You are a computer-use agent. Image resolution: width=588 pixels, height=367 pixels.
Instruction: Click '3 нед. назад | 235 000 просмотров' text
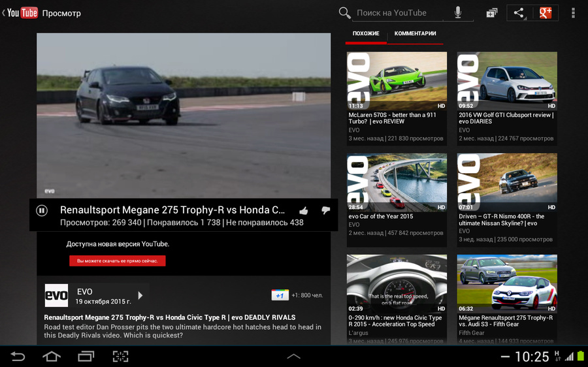506,239
